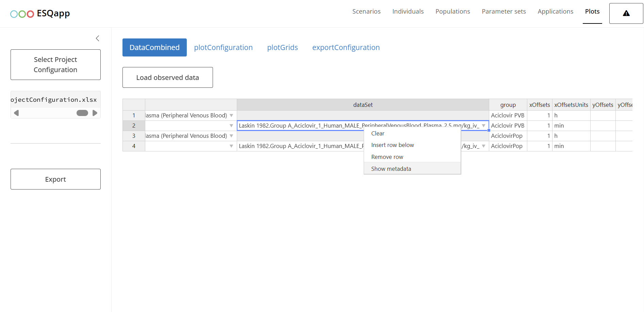Open dropdown in row 1 plasma cell
Viewport: 644px width, 312px height.
(231, 116)
